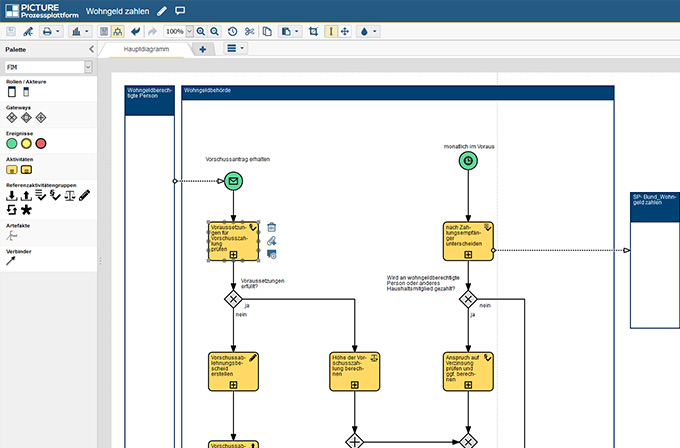Select the star reference activity icon
Image resolution: width=680 pixels, height=448 pixels.
(x=26, y=210)
